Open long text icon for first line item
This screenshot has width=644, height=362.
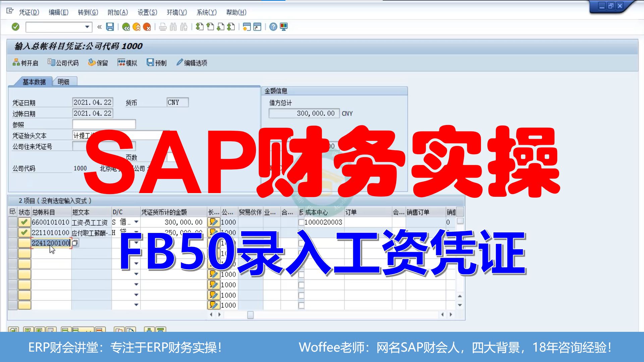pyautogui.click(x=213, y=222)
